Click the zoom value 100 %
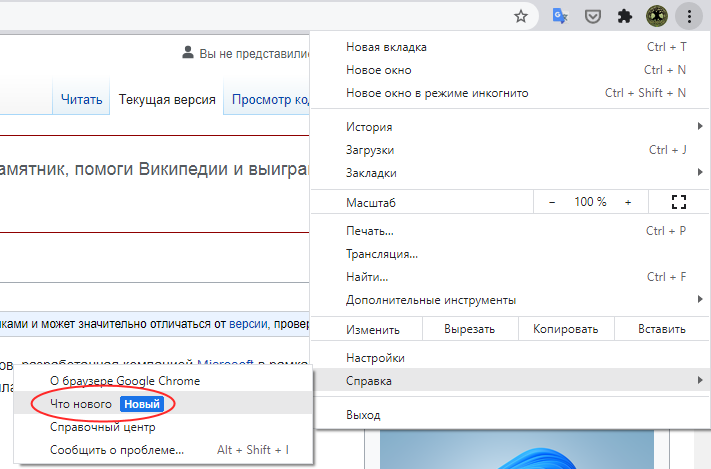 pyautogui.click(x=590, y=202)
